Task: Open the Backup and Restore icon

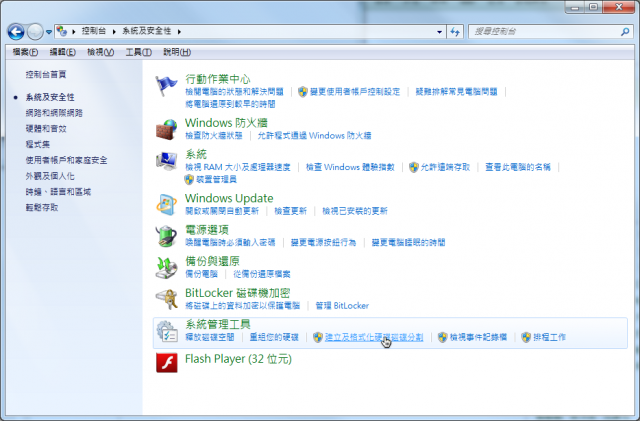Action: (167, 267)
